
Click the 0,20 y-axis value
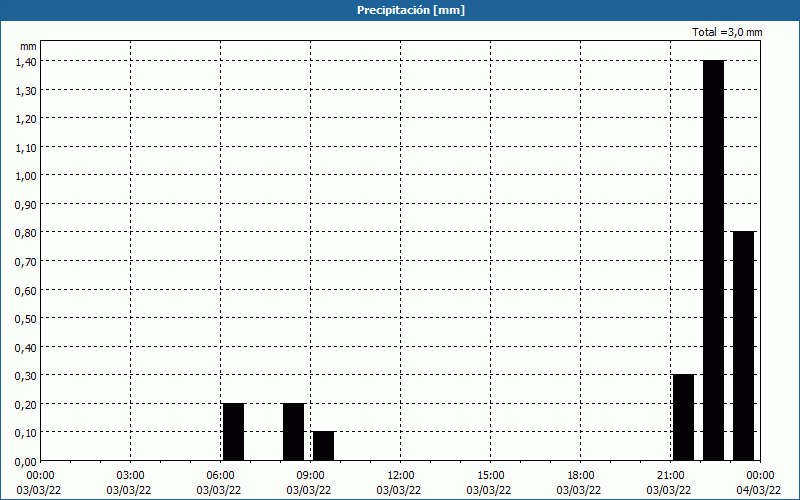click(27, 404)
